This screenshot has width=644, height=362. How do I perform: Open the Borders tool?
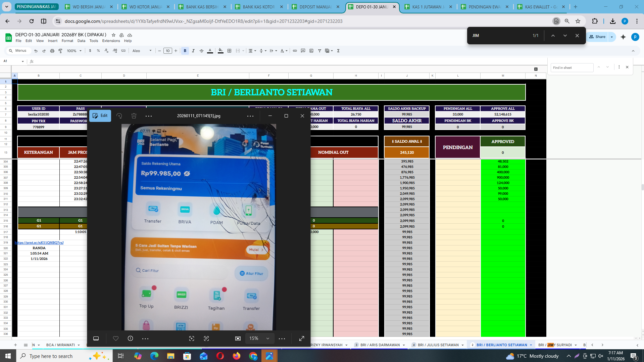point(230,51)
